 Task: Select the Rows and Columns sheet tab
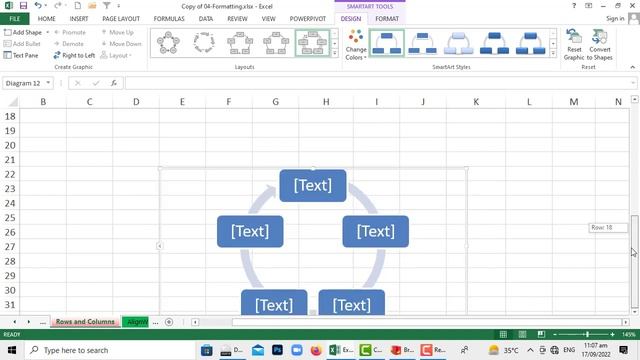pyautogui.click(x=85, y=322)
